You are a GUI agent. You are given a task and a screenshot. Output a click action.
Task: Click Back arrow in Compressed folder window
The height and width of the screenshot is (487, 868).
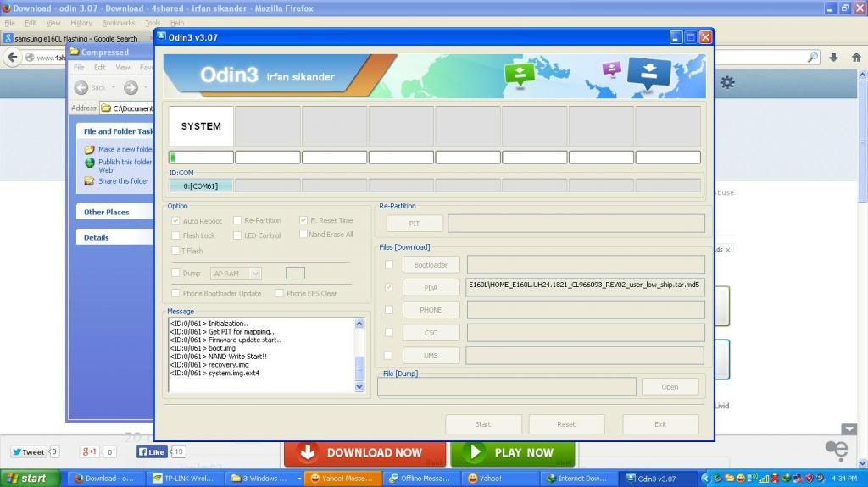click(81, 87)
